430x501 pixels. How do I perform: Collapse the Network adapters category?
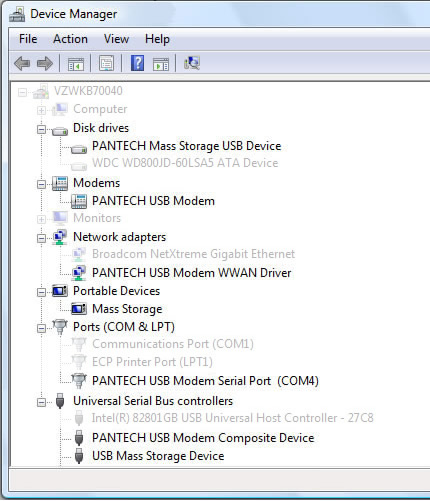[x=41, y=238]
